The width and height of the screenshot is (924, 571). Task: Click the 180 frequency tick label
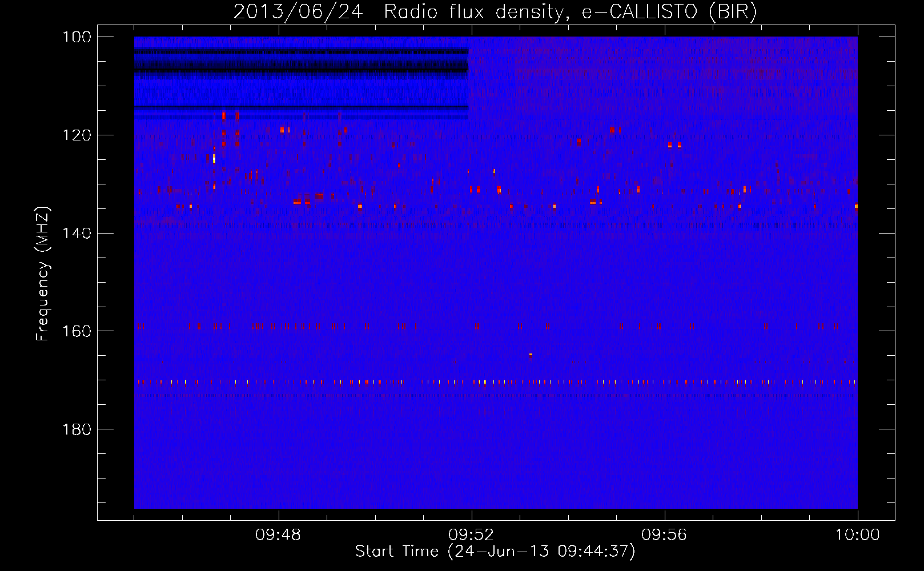coord(77,429)
